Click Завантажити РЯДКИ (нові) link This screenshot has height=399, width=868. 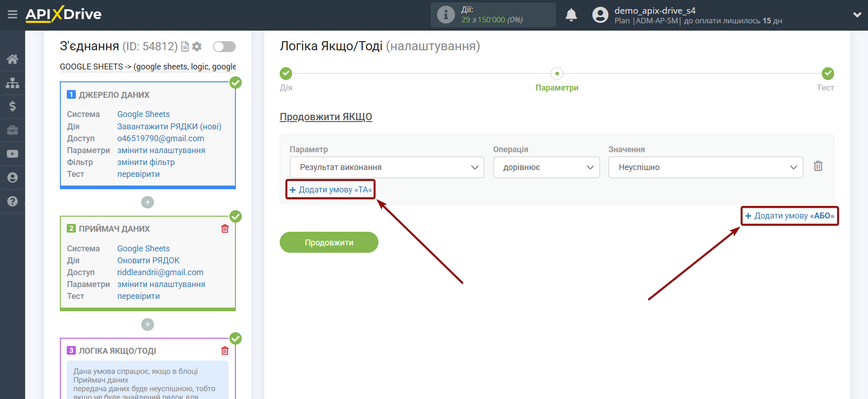point(169,127)
